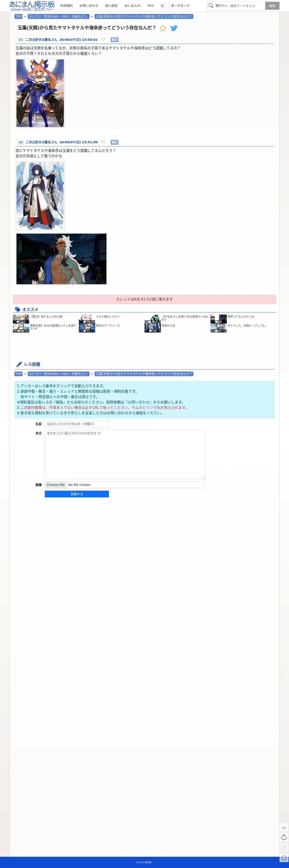Open the floating gear settings button
Screen dimensions: 289x868
click(284, 858)
